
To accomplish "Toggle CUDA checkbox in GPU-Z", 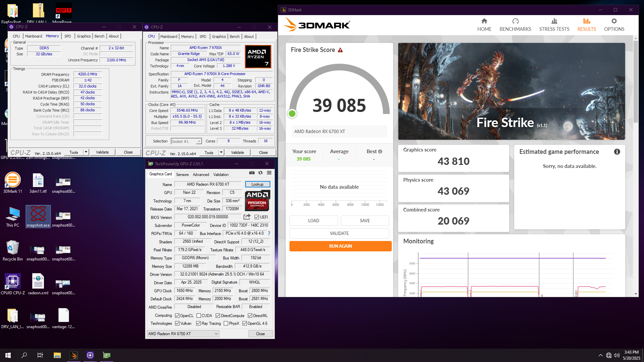I will 199,316.
